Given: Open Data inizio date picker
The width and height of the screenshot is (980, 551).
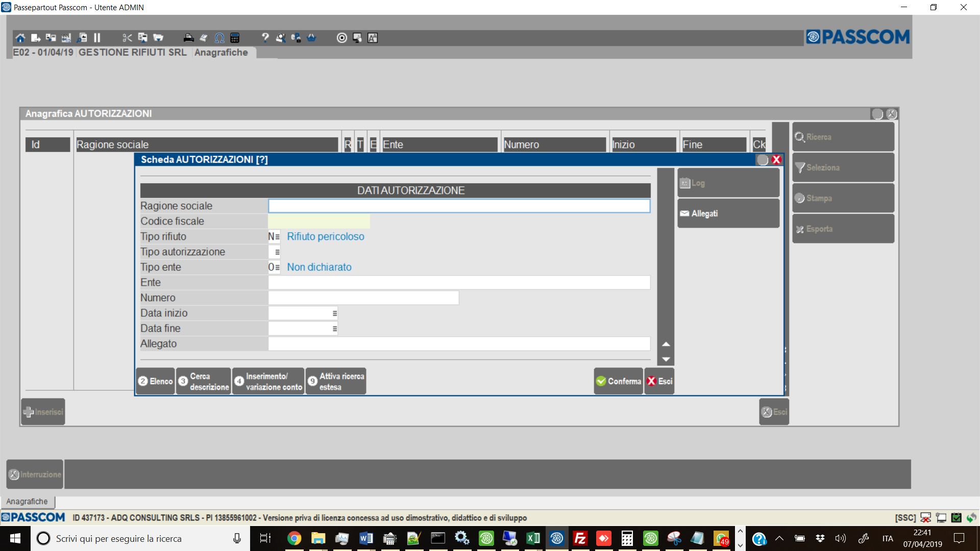Looking at the screenshot, I should tap(334, 313).
